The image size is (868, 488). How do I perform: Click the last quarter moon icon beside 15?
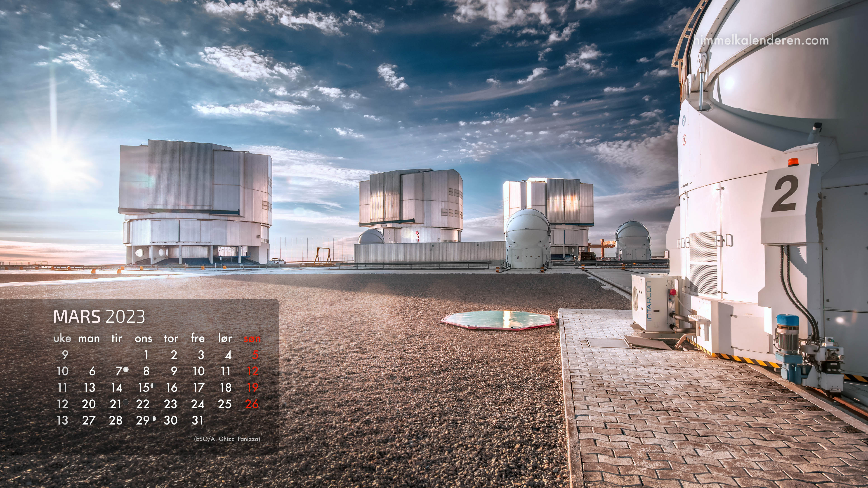point(152,386)
